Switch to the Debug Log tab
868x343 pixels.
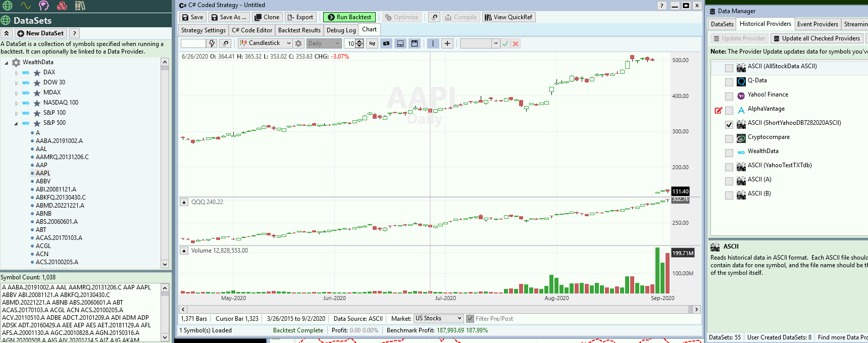[341, 30]
